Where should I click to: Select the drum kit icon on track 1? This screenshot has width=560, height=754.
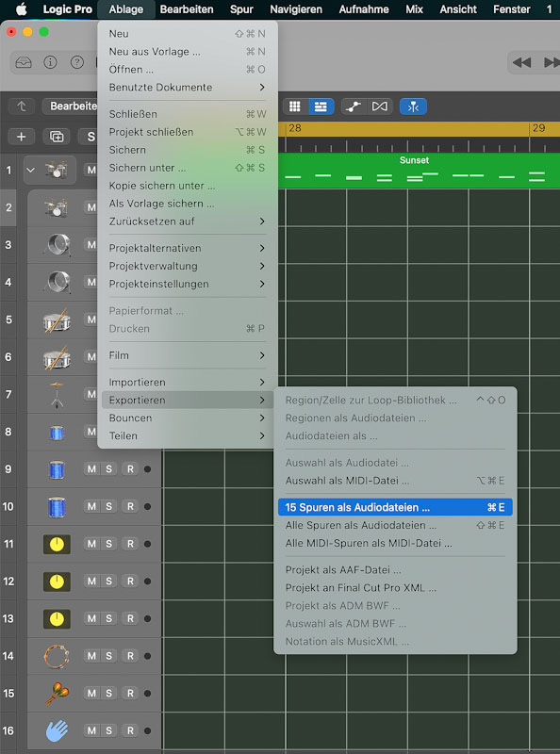pyautogui.click(x=57, y=170)
